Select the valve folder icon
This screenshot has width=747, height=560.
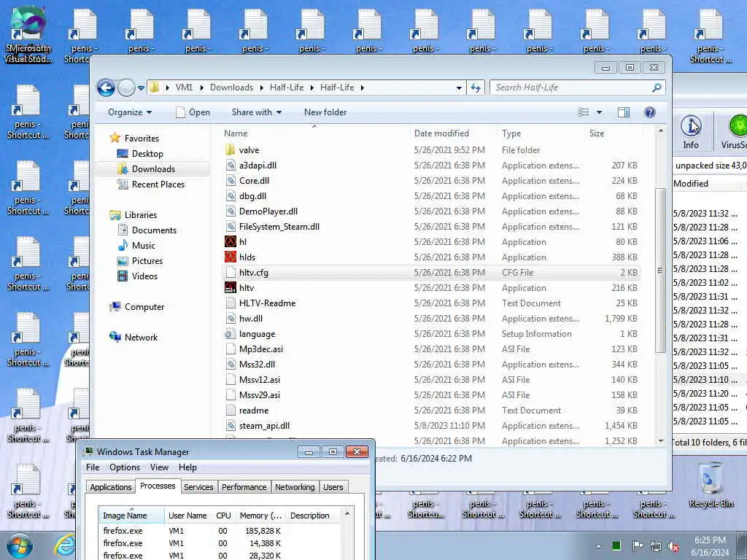(231, 150)
